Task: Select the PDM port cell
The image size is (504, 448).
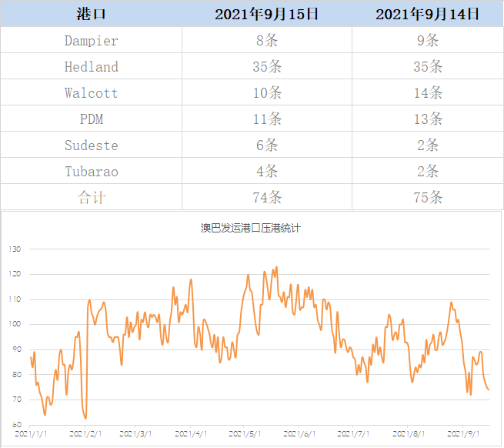Action: [91, 119]
